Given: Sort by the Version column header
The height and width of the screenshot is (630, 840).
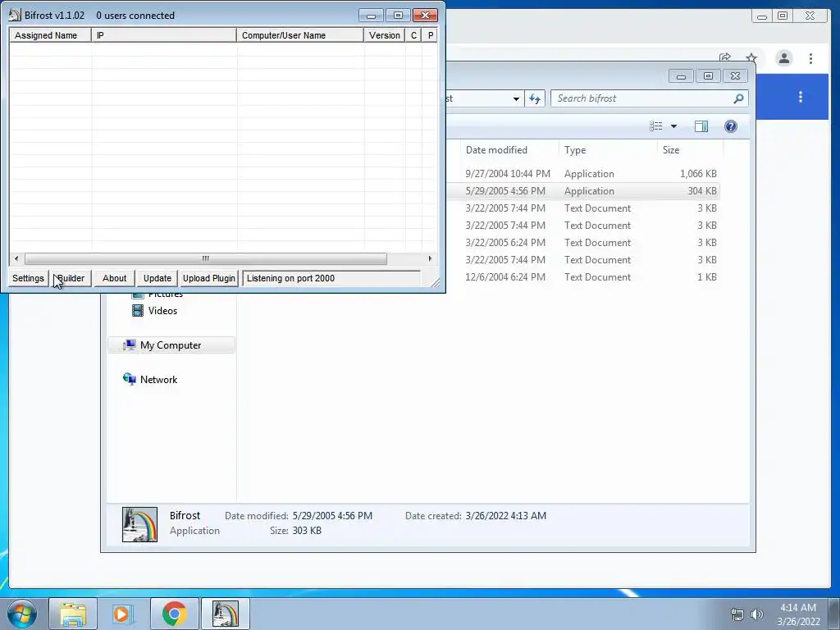Looking at the screenshot, I should (385, 35).
